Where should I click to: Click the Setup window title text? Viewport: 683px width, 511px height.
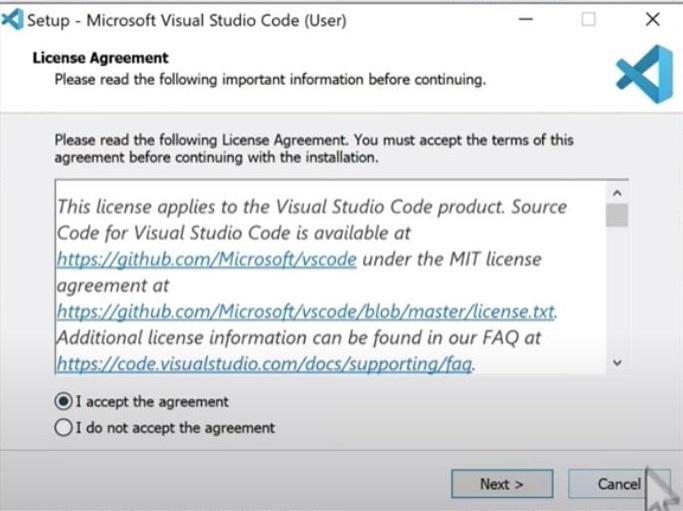pos(186,20)
